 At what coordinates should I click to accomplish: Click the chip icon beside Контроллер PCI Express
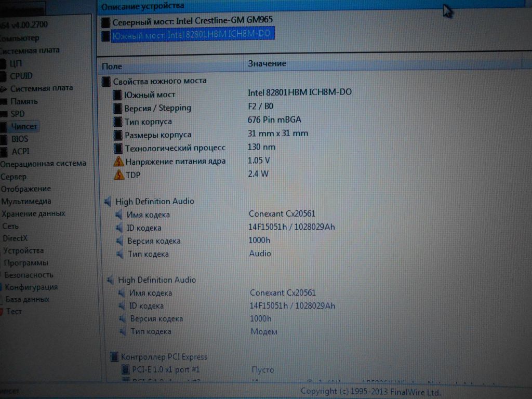coord(114,356)
